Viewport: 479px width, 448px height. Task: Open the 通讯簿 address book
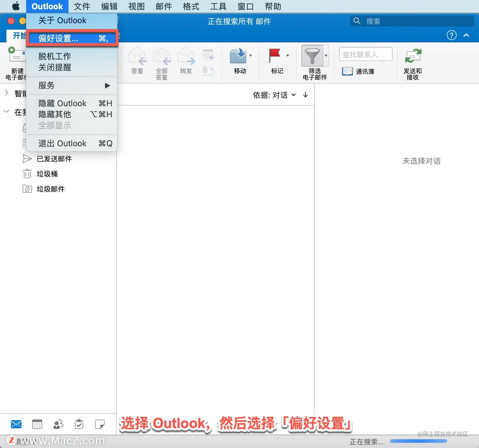click(358, 71)
